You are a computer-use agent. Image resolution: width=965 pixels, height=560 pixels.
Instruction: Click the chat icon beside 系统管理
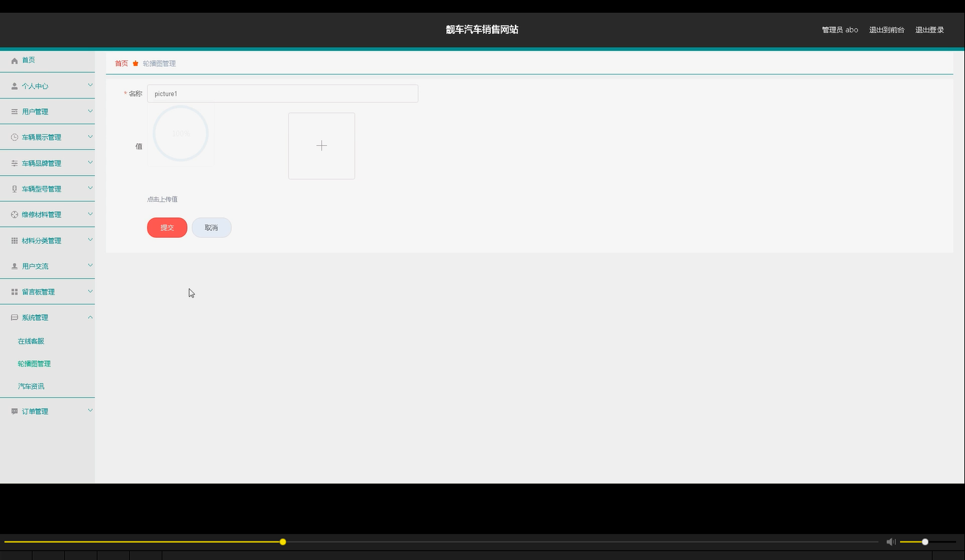click(15, 318)
